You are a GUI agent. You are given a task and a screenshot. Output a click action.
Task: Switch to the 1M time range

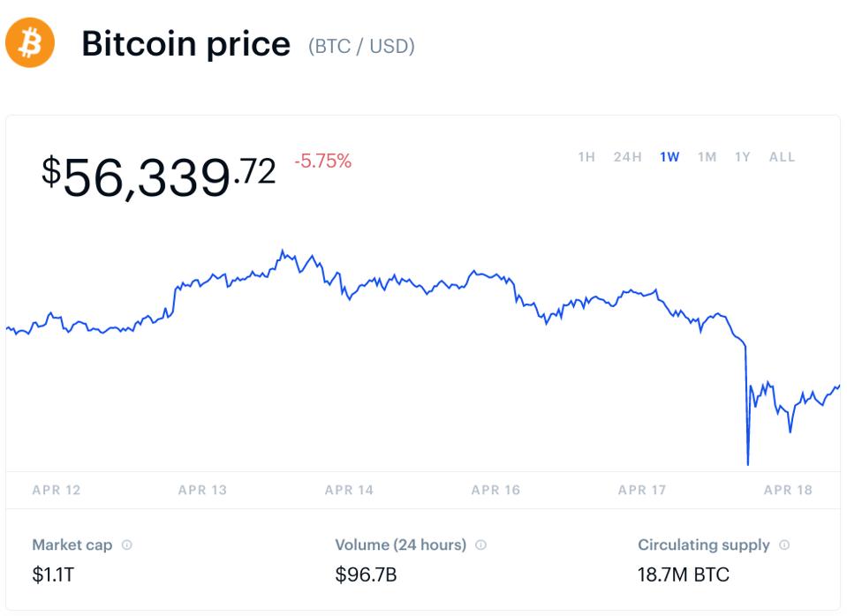(707, 157)
